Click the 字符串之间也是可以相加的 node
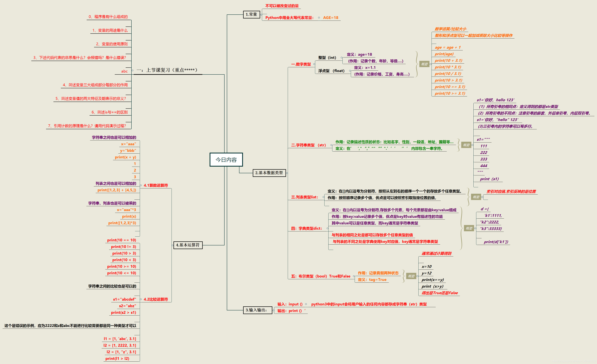Screen dimensions: 597x364 [x=114, y=137]
